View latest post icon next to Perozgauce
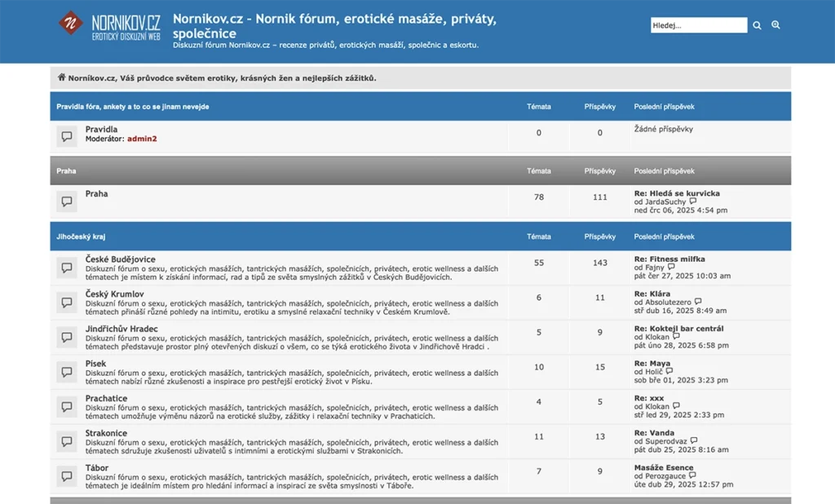This screenshot has width=835, height=504. click(x=692, y=475)
